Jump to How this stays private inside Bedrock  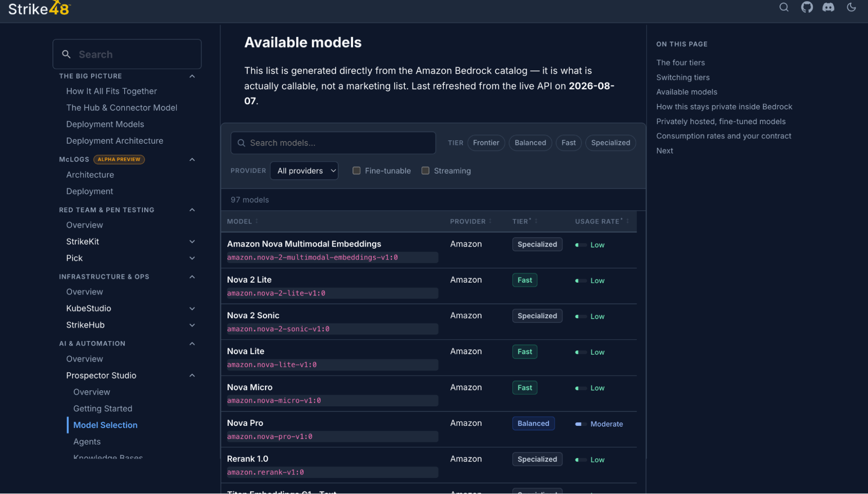724,107
